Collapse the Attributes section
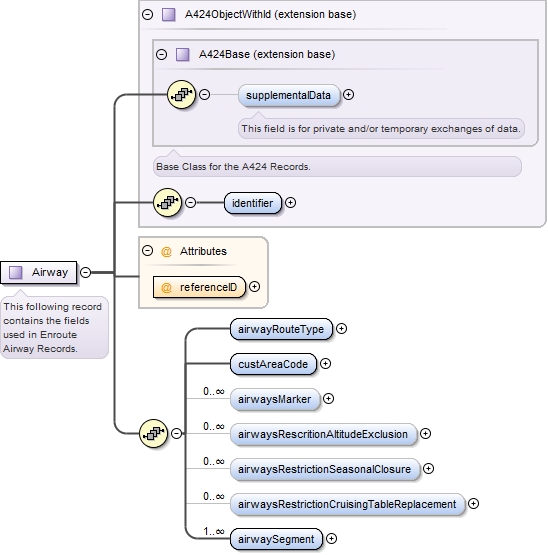 click(x=147, y=251)
